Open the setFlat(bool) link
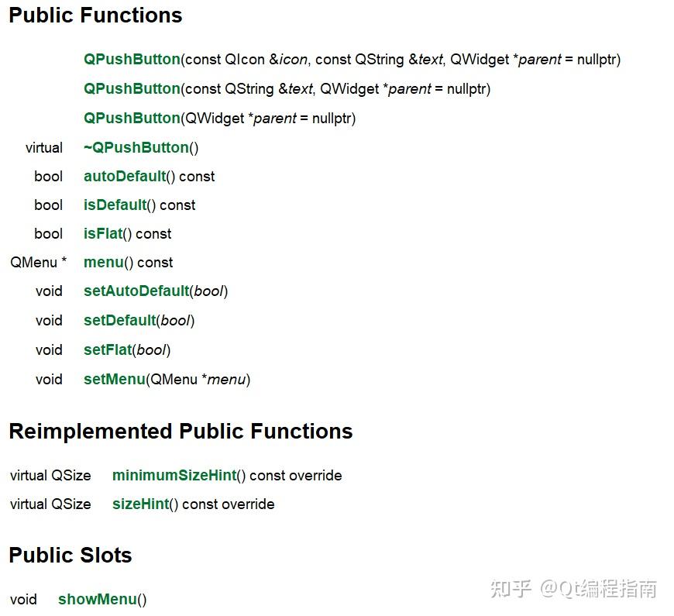The image size is (674, 616). 108,350
